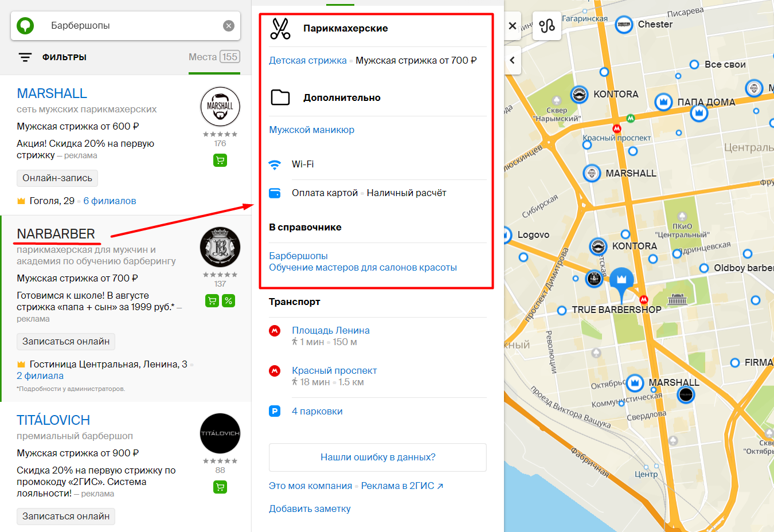Click the Гоголя, 29 address text

tap(52, 201)
